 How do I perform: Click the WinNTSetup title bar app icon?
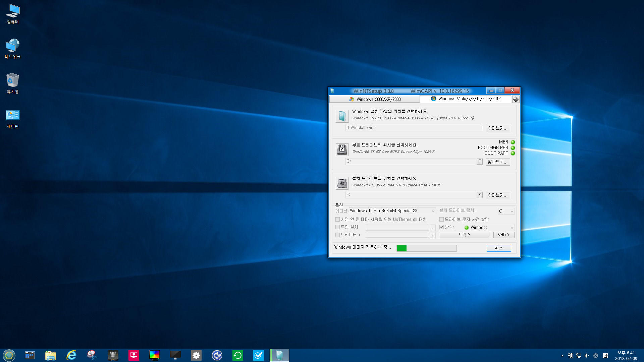(x=332, y=91)
